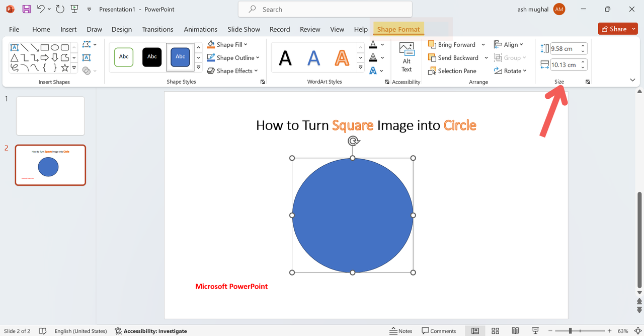This screenshot has width=644, height=336.
Task: Switch to Slide Sorter view
Action: (495, 331)
